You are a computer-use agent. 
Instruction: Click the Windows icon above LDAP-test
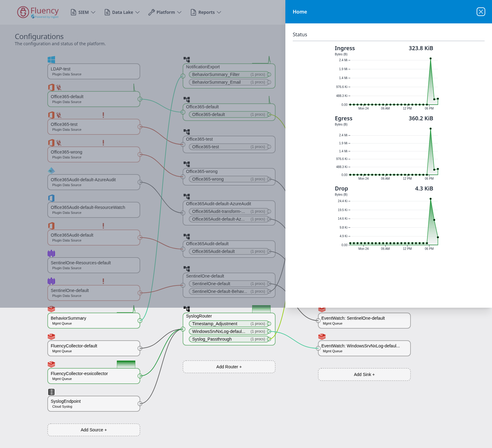(x=51, y=60)
